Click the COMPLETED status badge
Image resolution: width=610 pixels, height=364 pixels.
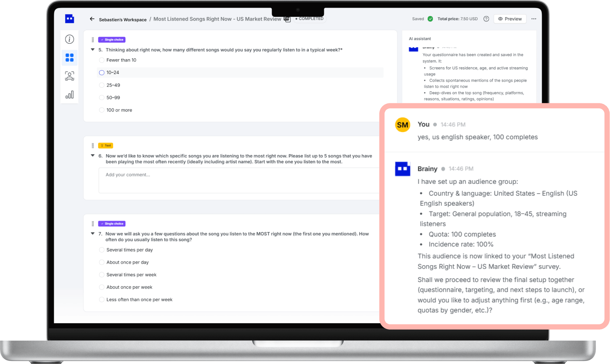pos(310,19)
